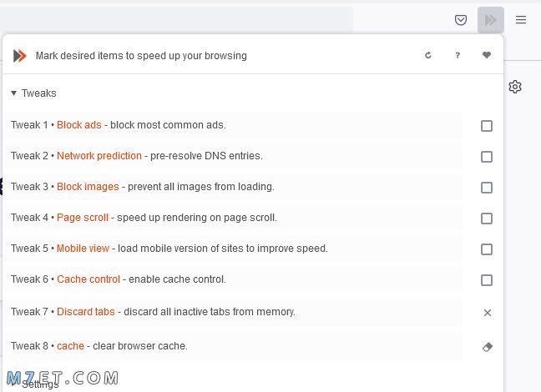541x392 pixels.
Task: Tick the Block images checkbox
Action: (x=487, y=188)
